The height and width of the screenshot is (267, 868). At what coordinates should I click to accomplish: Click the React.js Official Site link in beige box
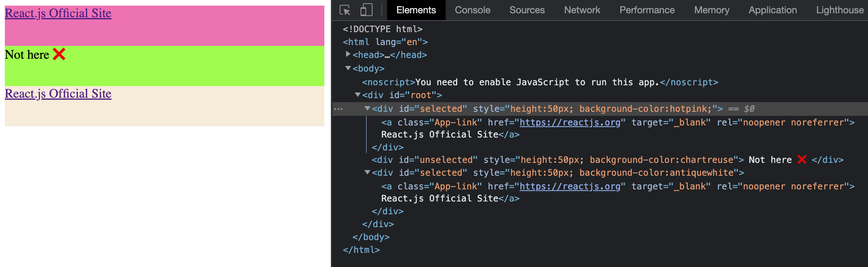tap(58, 94)
